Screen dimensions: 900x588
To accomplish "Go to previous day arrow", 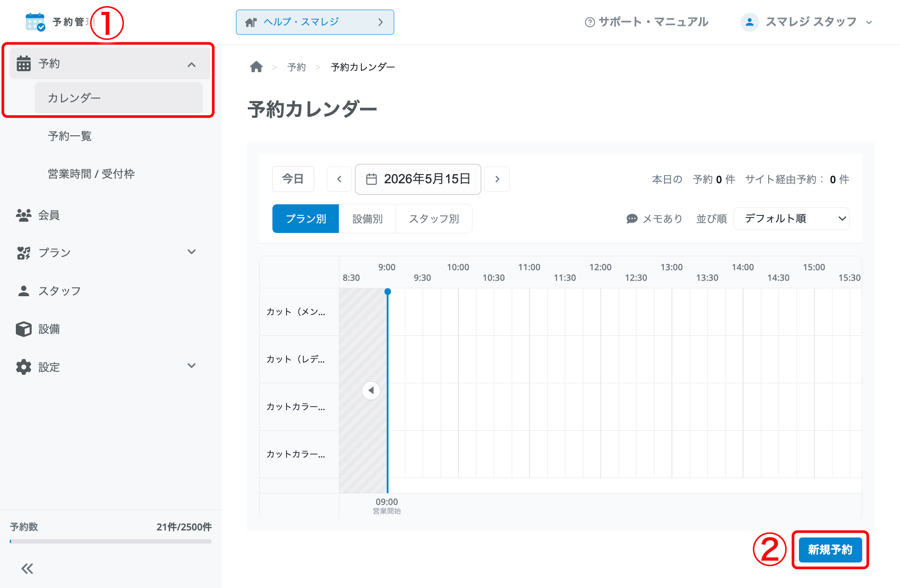I will (x=339, y=179).
